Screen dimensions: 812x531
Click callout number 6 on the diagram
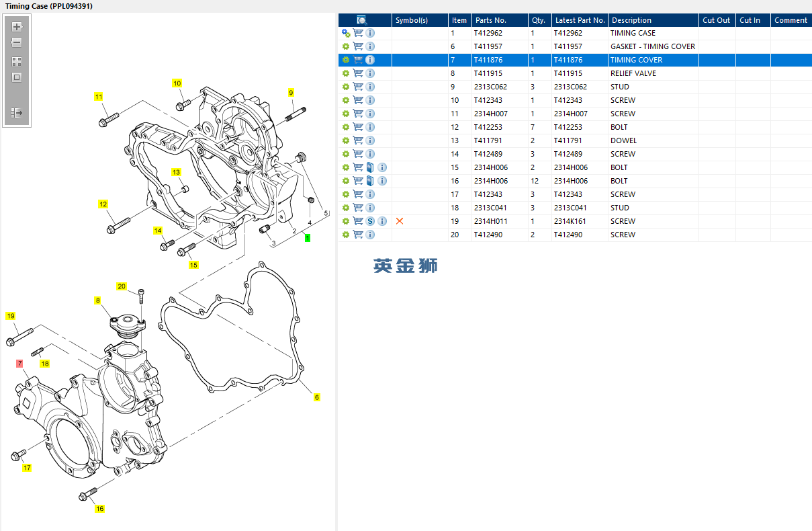317,397
